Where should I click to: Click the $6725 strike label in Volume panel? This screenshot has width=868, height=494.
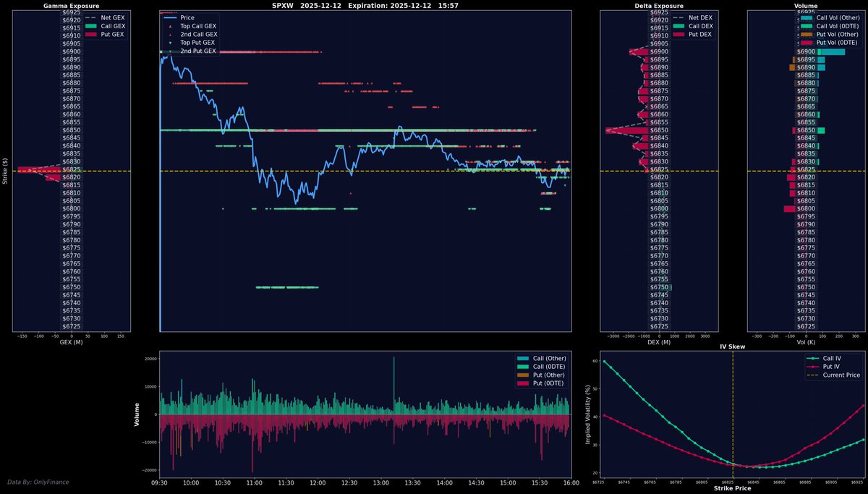[x=806, y=326]
